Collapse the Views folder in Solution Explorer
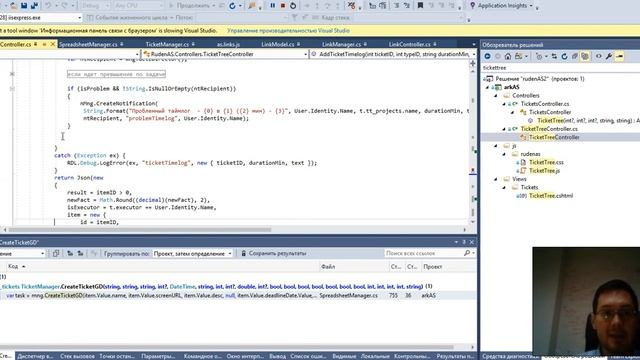Screen dimensions: 640x360 click(496, 179)
